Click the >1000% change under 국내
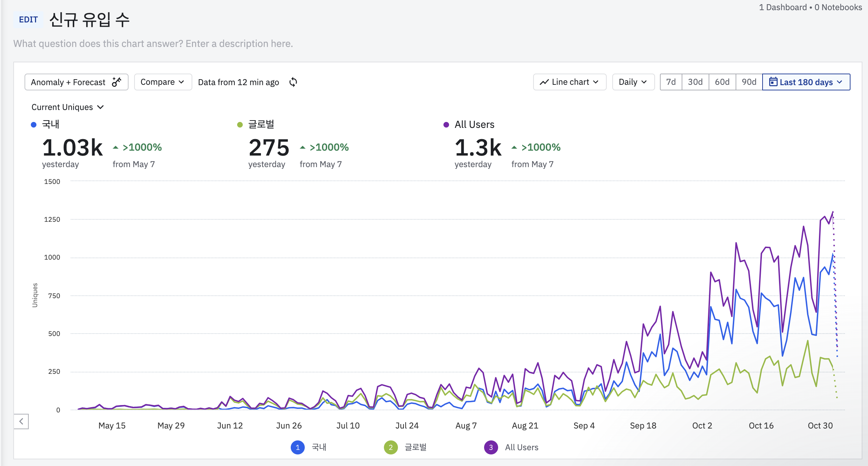 click(x=142, y=147)
